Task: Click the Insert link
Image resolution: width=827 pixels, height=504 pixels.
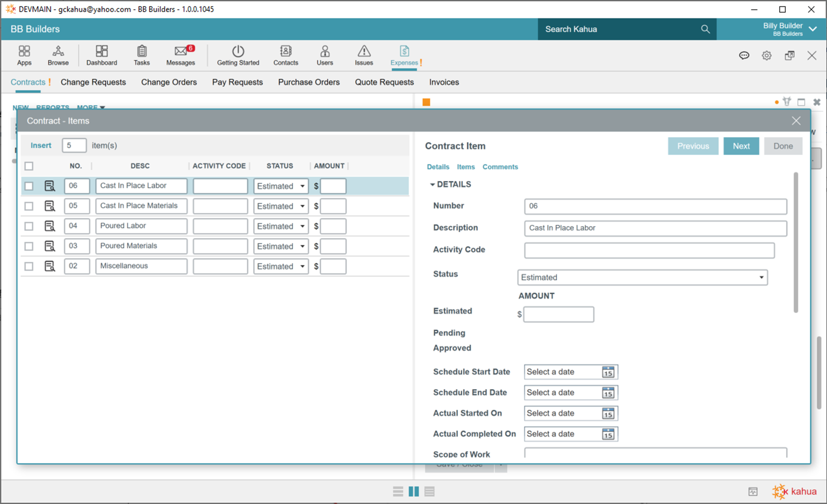Action: coord(41,145)
